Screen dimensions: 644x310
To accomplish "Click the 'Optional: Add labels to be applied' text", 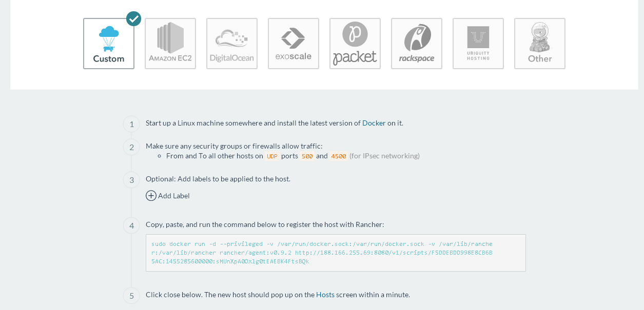I will (218, 179).
